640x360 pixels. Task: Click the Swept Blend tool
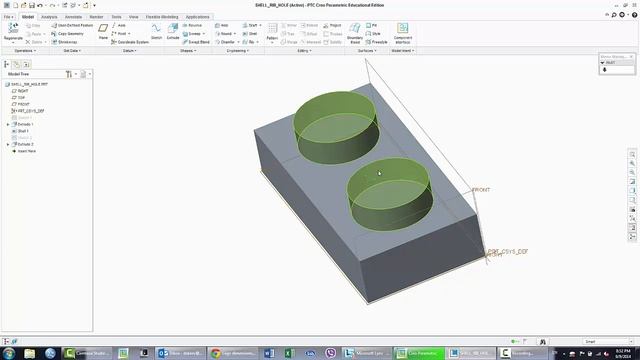[196, 42]
